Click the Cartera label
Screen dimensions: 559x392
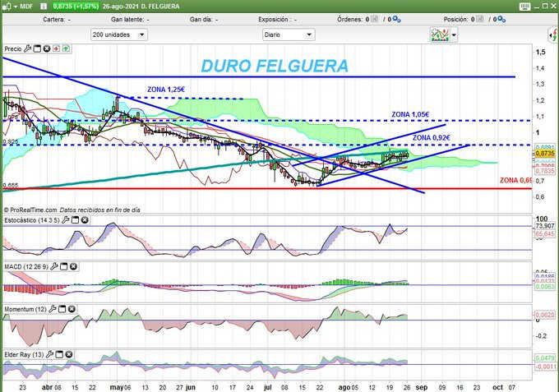click(53, 19)
